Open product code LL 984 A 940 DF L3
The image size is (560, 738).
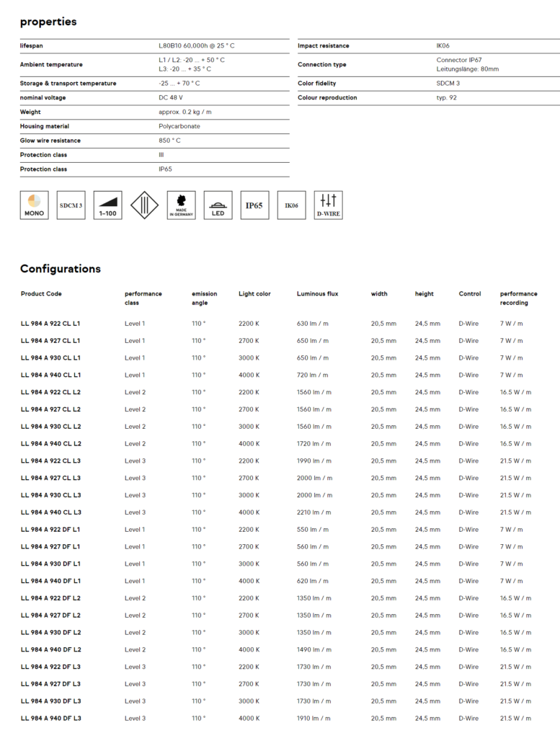(50, 719)
